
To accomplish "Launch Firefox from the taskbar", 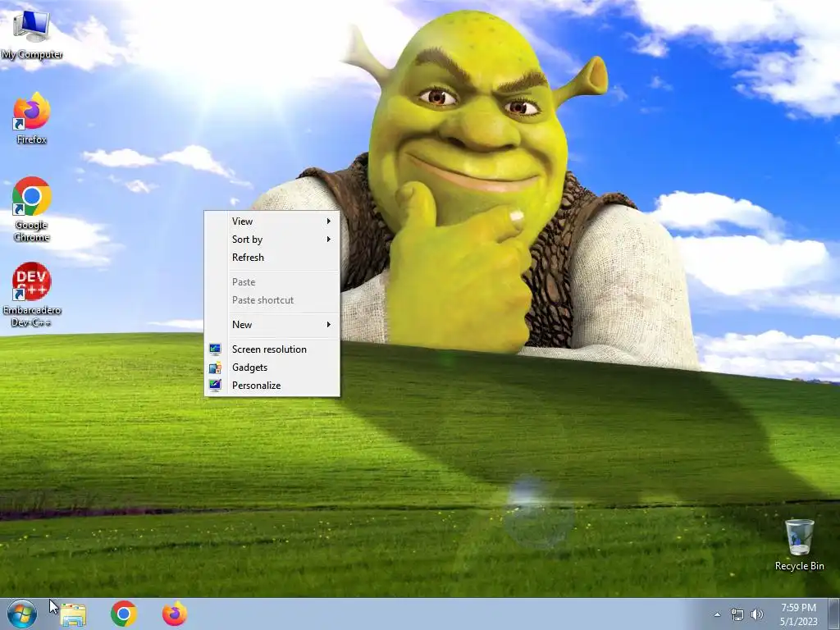I will [175, 614].
